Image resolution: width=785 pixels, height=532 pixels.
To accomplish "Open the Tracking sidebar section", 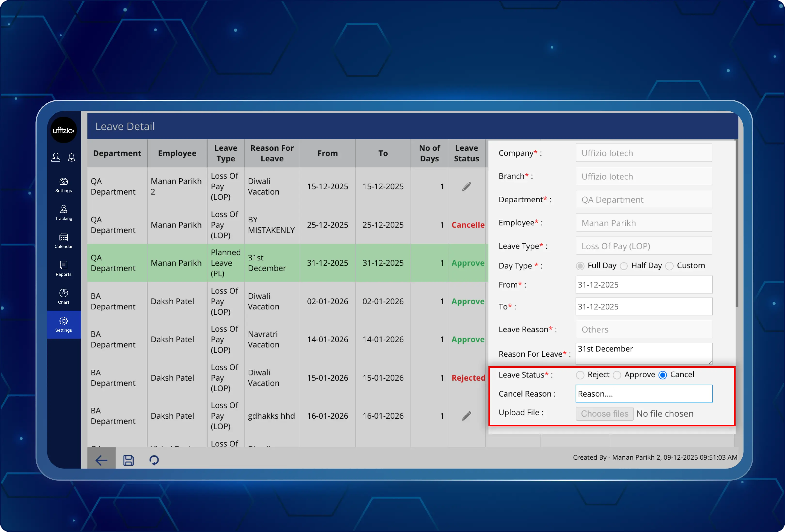I will (63, 213).
